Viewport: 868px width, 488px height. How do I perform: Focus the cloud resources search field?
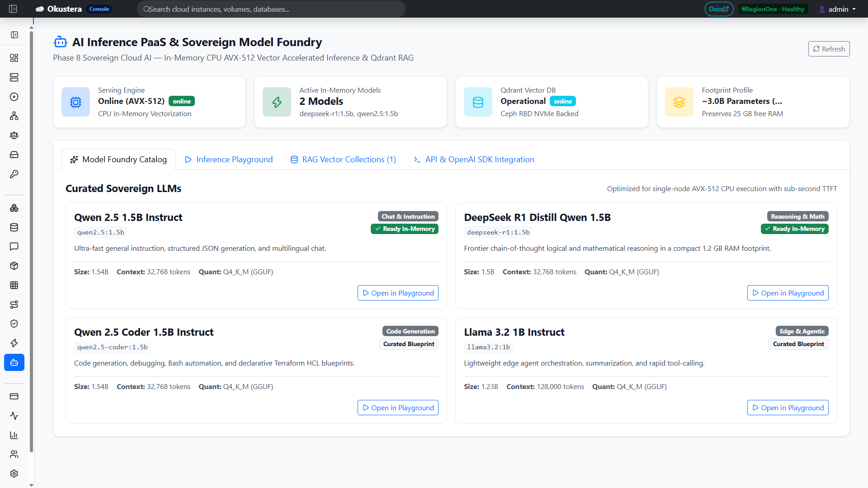point(271,9)
